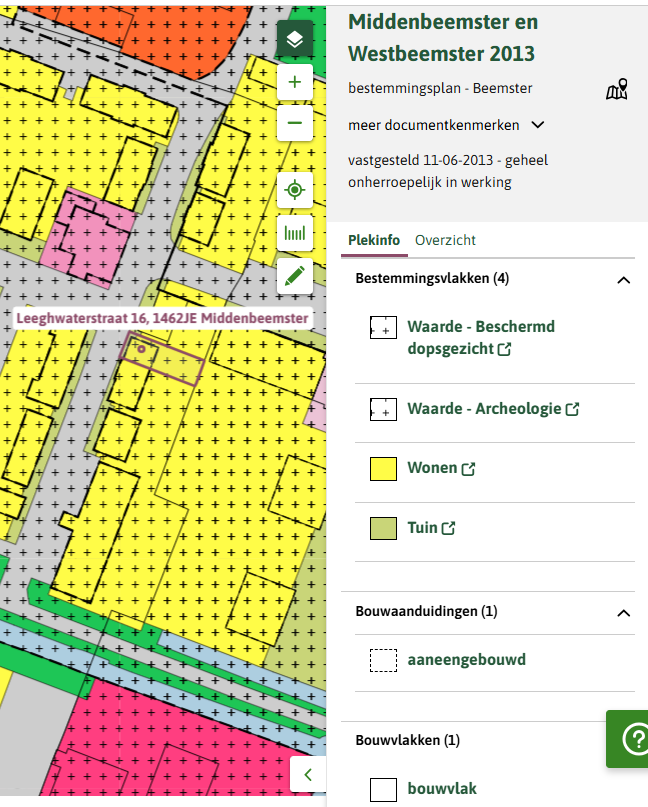This screenshot has height=807, width=648.
Task: Select the pencil draw tool
Action: [294, 276]
